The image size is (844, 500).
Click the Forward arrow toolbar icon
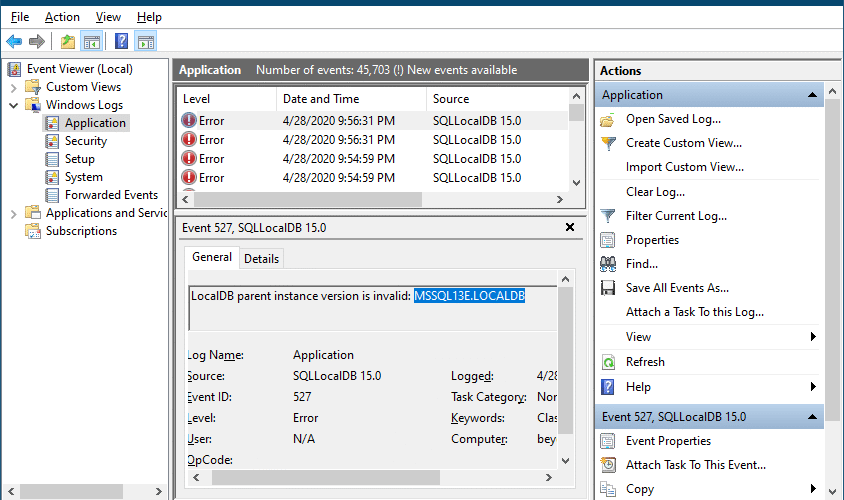pos(37,41)
